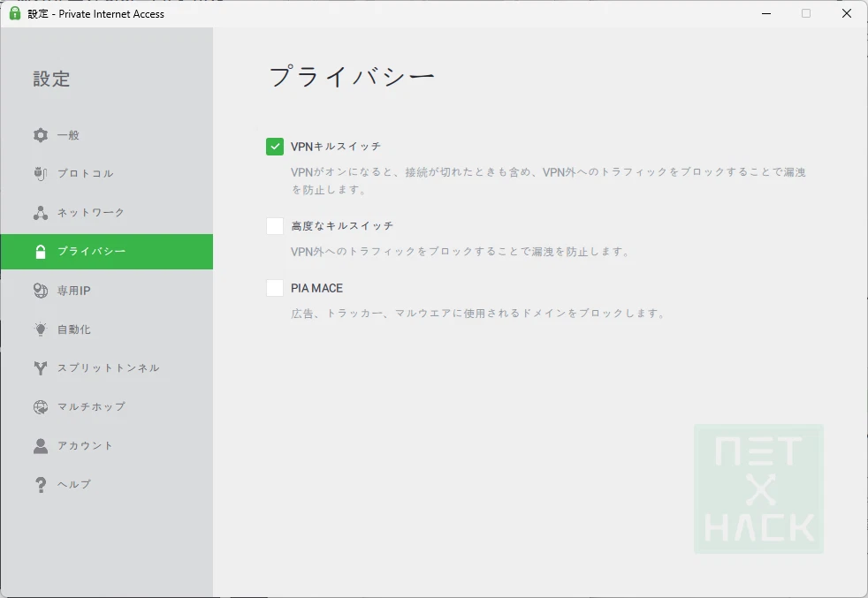Image resolution: width=868 pixels, height=598 pixels.
Task: Click the maximize button in title bar
Action: 805,13
